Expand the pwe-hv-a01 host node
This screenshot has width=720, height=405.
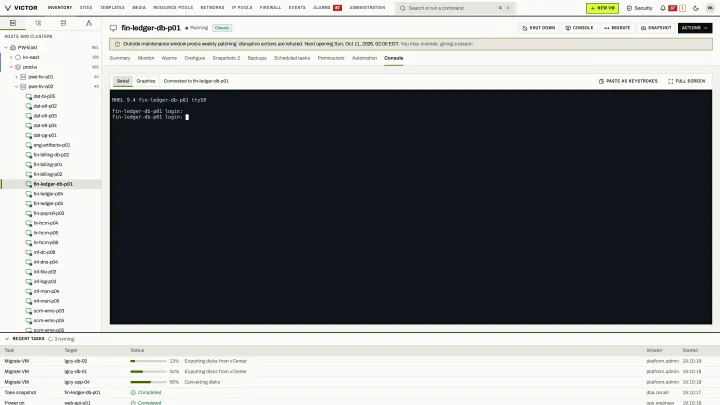[16, 77]
